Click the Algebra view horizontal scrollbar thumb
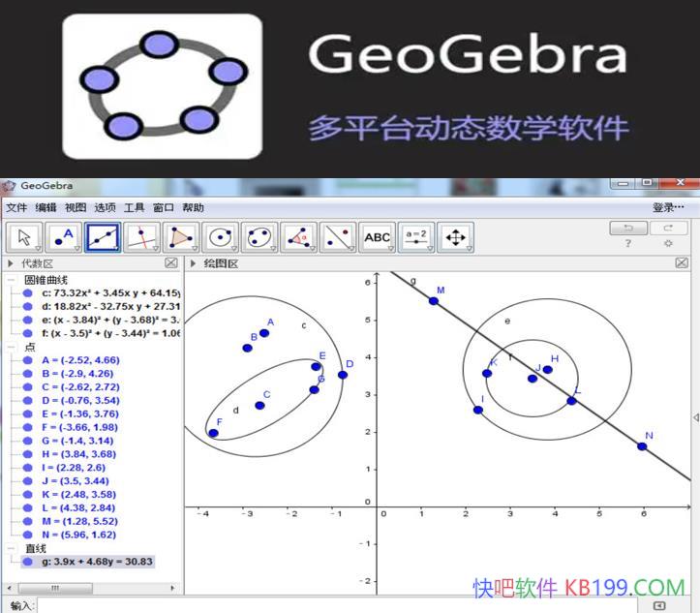Image resolution: width=700 pixels, height=613 pixels. (55, 588)
